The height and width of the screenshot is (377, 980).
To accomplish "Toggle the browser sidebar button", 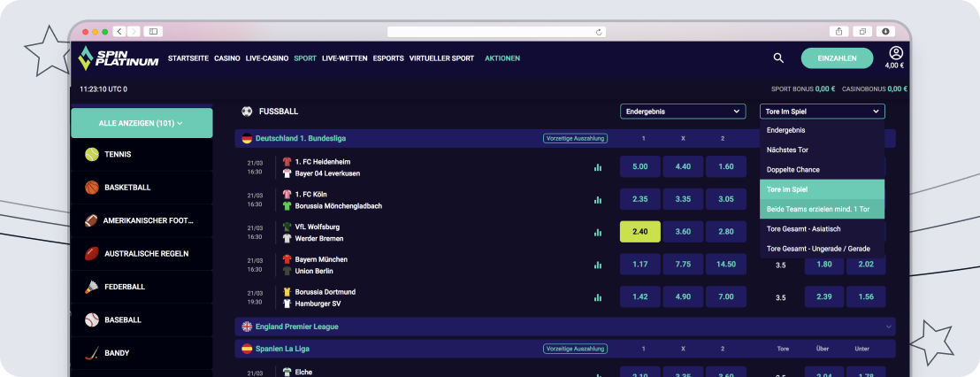I will coord(153,31).
